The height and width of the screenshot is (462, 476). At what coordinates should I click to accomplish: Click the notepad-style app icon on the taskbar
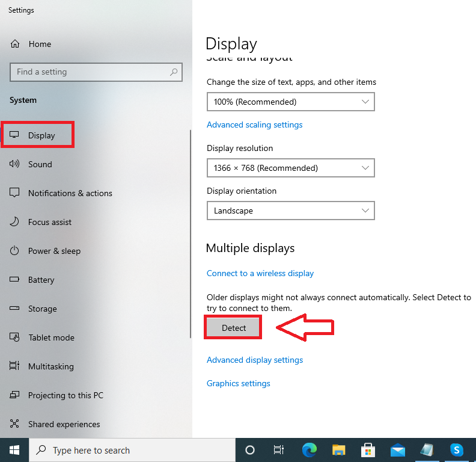click(x=427, y=450)
